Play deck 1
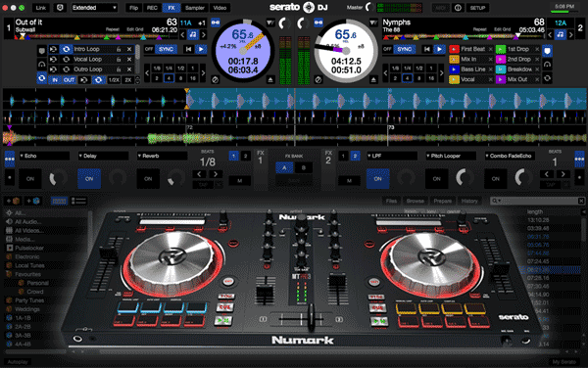Viewport: 588px width, 368px height. pos(201,49)
